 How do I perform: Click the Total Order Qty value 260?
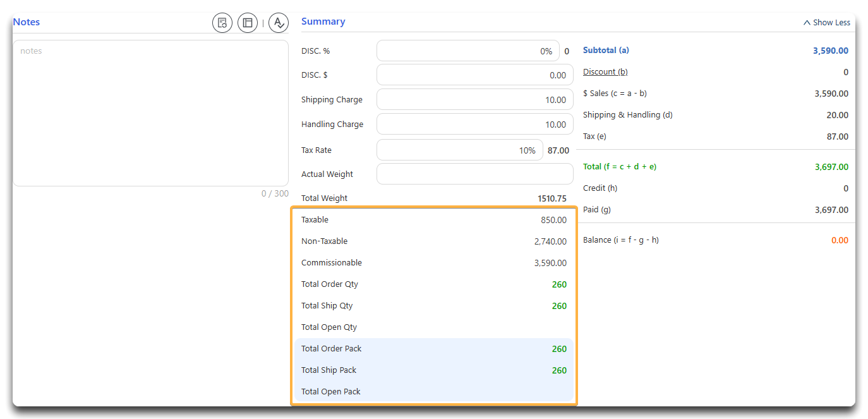coord(559,284)
